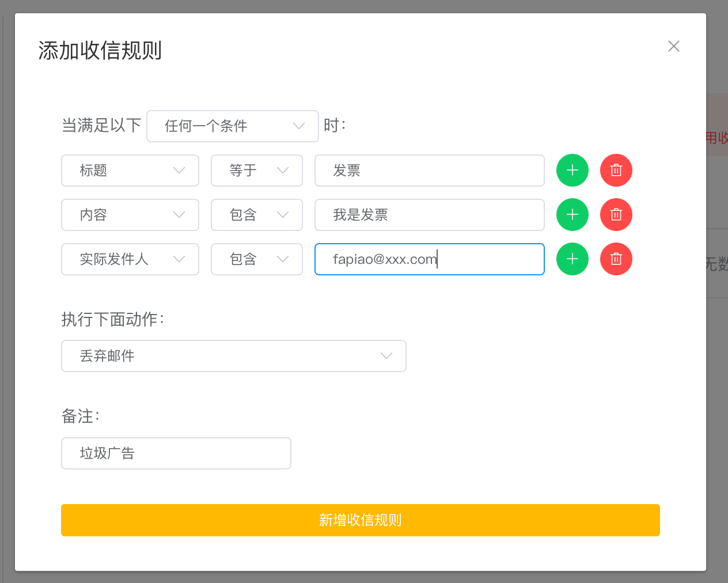Viewport: 728px width, 583px height.
Task: Click the 当满足以下 label
Action: tap(101, 126)
